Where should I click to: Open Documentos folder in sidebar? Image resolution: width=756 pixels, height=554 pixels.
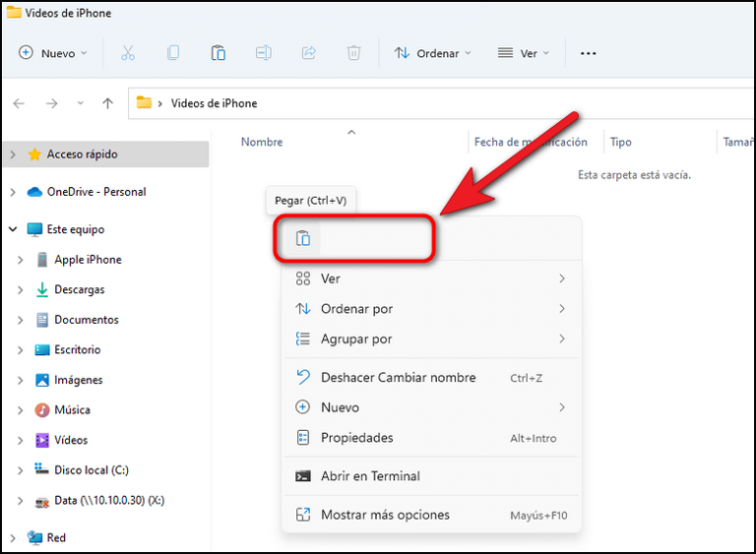pyautogui.click(x=87, y=320)
